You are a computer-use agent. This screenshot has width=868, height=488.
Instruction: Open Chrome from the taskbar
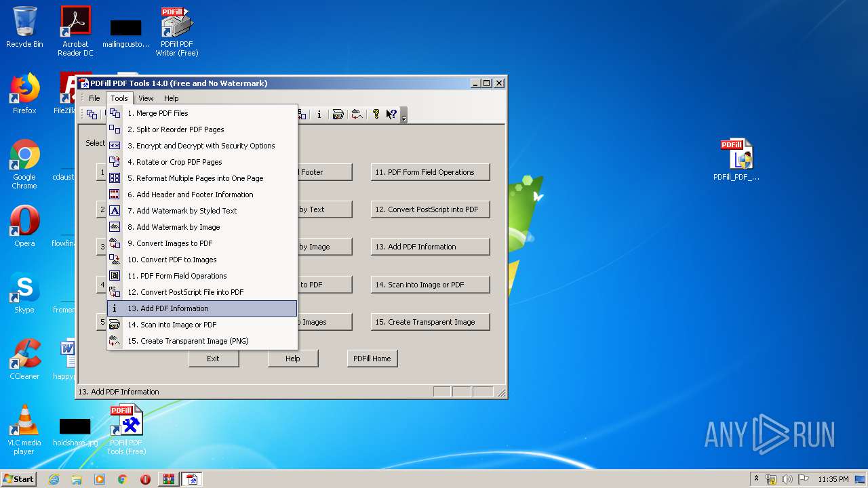(123, 479)
